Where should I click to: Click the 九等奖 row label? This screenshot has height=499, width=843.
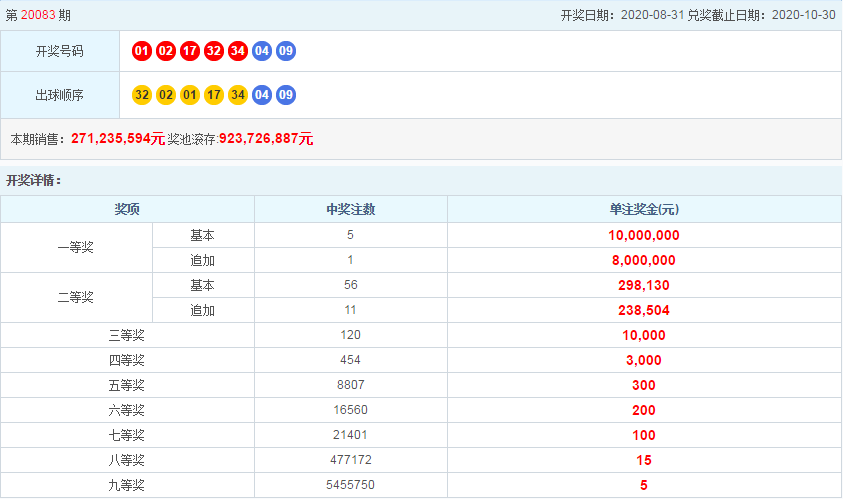click(127, 486)
